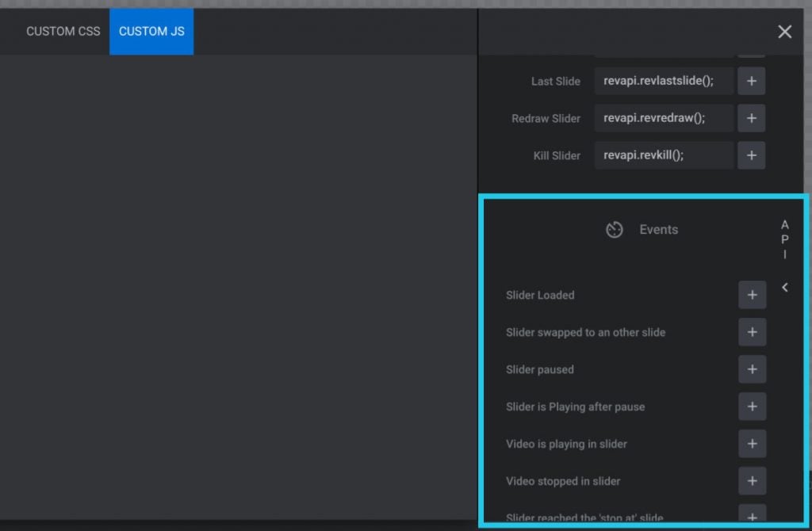
Task: Expand the Events section
Action: tap(658, 229)
